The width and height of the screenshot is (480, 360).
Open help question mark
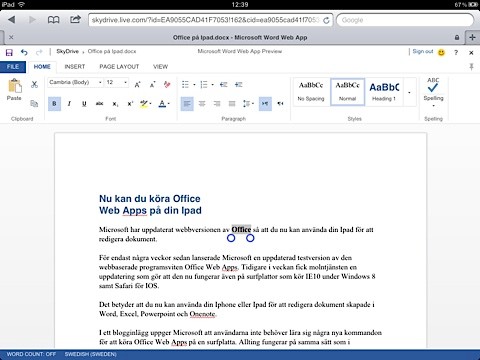tap(456, 52)
